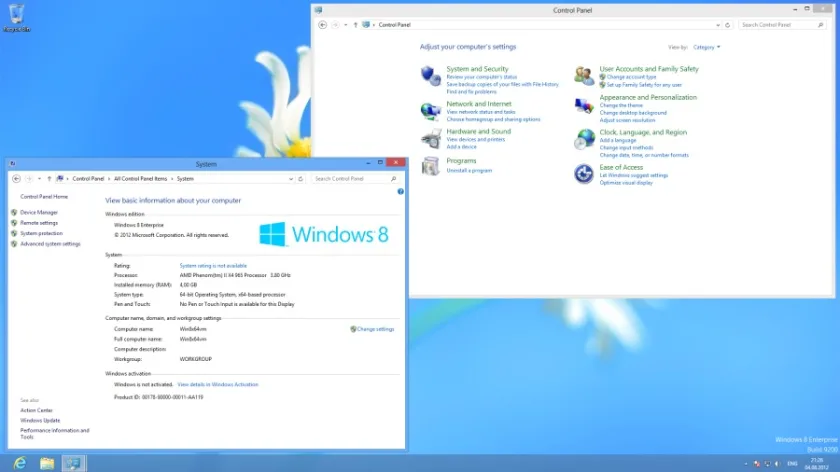This screenshot has height=472, width=840.
Task: Open Device Manager from the sidebar
Action: click(39, 212)
